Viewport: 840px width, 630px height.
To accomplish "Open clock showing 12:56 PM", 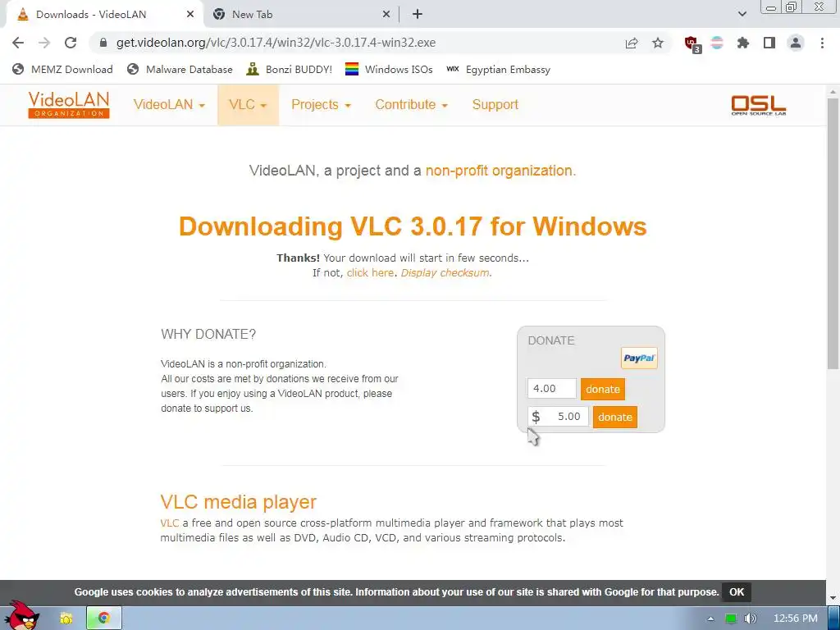I will [x=796, y=619].
